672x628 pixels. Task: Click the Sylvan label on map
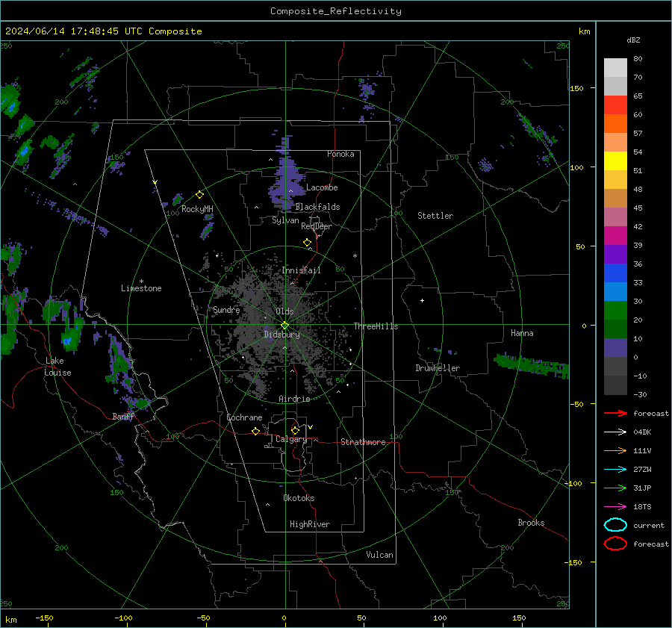click(285, 220)
